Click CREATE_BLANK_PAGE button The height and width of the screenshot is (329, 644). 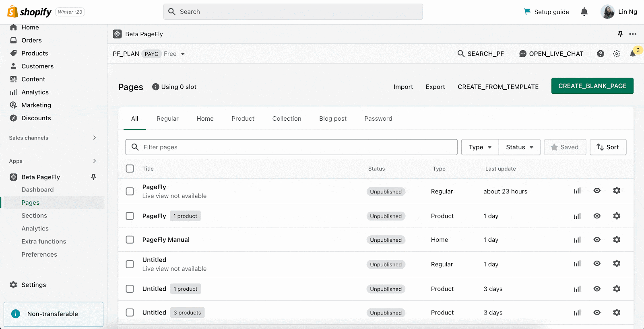point(592,86)
